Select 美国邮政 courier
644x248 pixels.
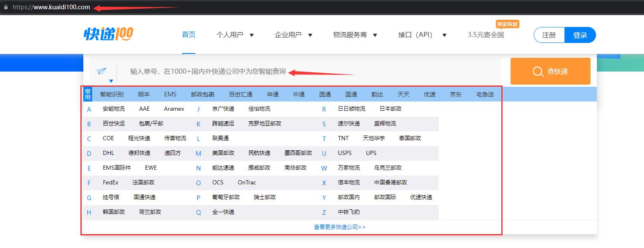(223, 153)
